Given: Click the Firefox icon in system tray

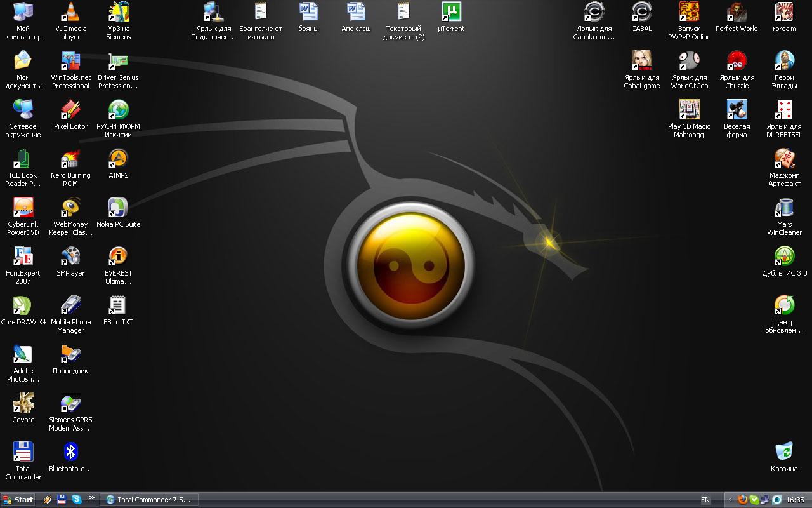Looking at the screenshot, I should point(742,500).
